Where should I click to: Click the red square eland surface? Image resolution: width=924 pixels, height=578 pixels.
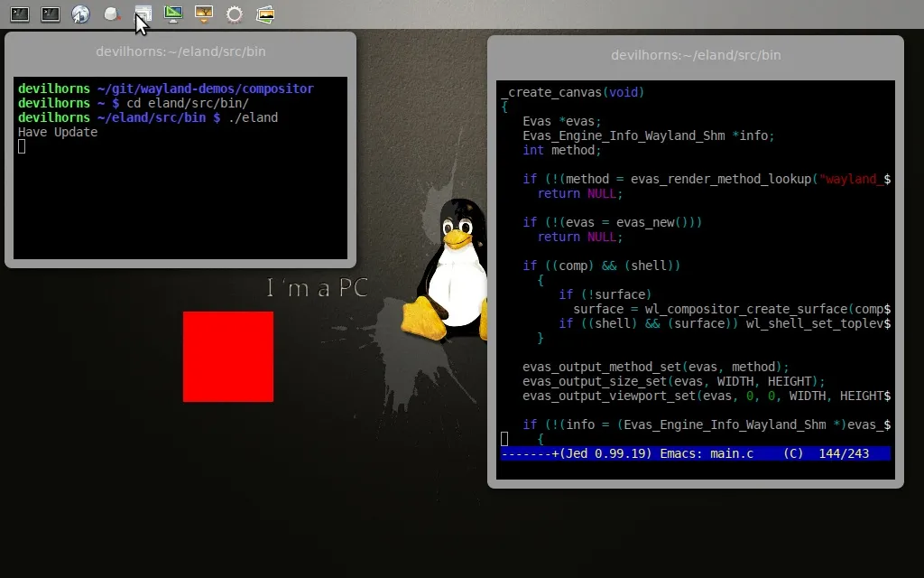[228, 357]
